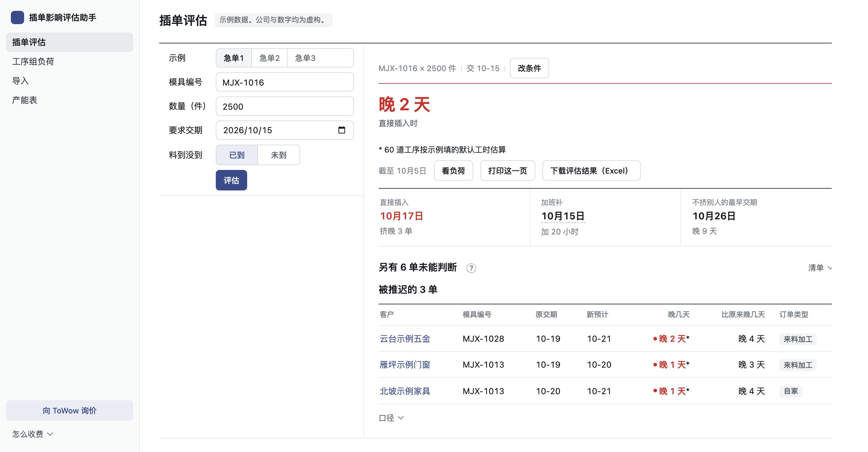Click the 比原来晚几天 column header
The image size is (868, 452).
click(x=743, y=315)
